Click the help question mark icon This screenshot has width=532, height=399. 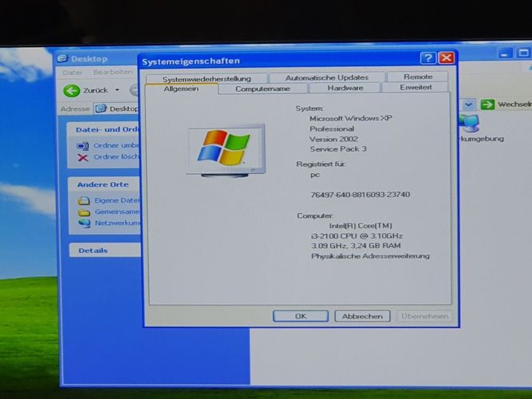coord(428,58)
